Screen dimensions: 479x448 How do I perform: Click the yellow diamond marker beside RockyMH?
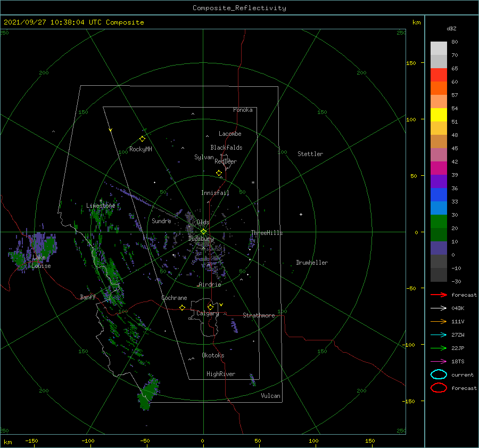click(x=142, y=139)
